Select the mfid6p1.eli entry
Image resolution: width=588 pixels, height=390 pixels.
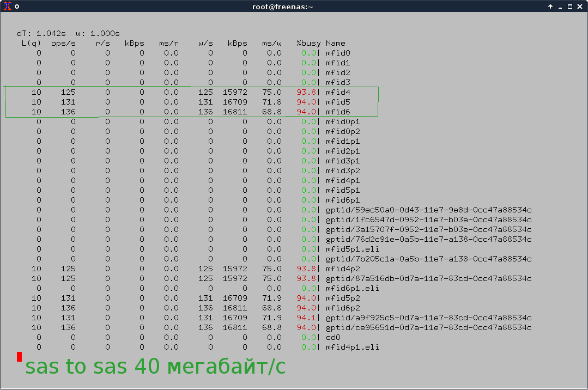click(353, 288)
